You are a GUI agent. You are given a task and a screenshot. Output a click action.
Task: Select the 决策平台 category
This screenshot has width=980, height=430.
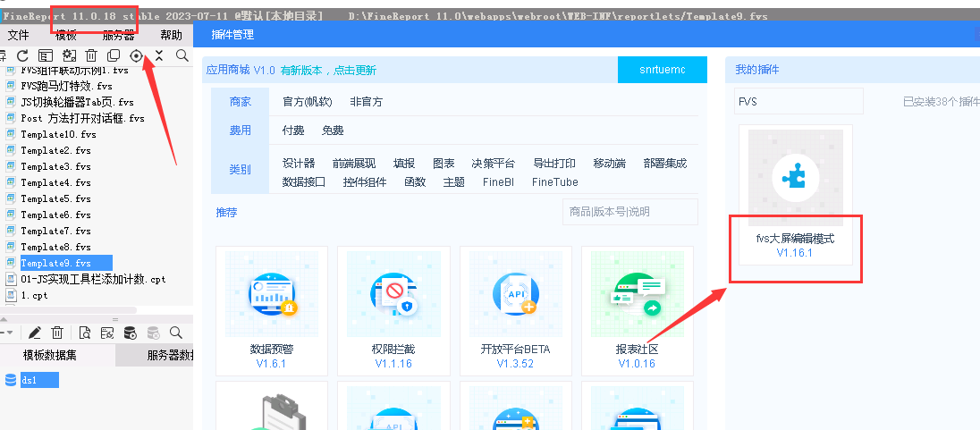(493, 164)
